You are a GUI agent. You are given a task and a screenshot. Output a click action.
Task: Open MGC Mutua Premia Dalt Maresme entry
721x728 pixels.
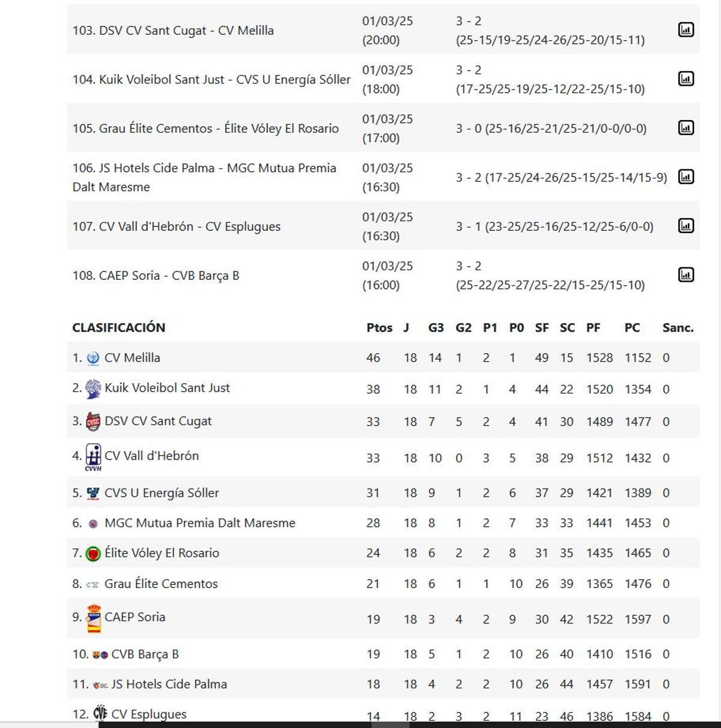point(199,523)
